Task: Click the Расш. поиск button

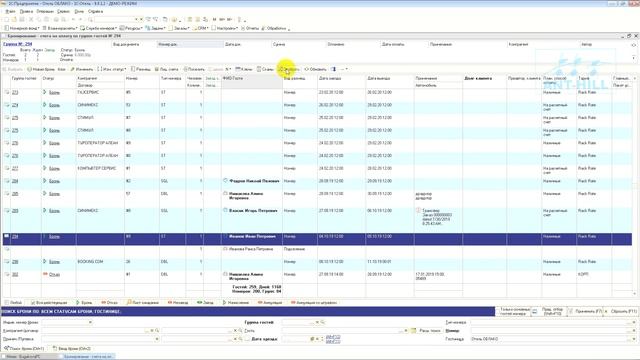Action: pyautogui.click(x=426, y=331)
